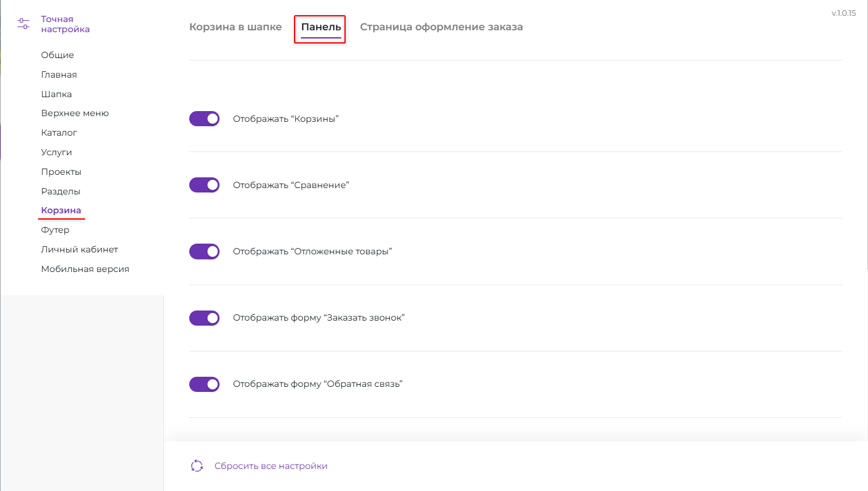
Task: Toggle the "Заказать звонок" form switch
Action: 204,317
